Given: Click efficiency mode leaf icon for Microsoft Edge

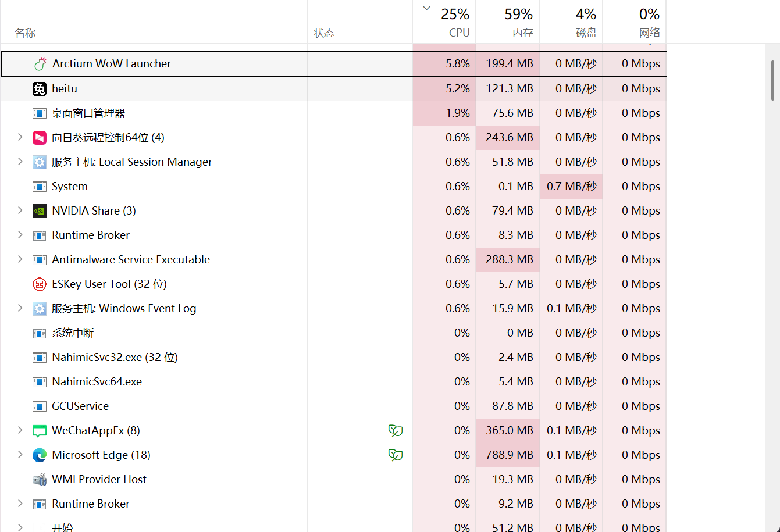Looking at the screenshot, I should click(396, 455).
